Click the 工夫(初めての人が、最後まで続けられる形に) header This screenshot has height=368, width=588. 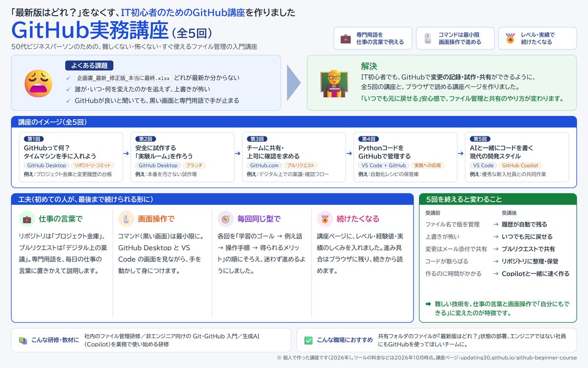pos(212,199)
